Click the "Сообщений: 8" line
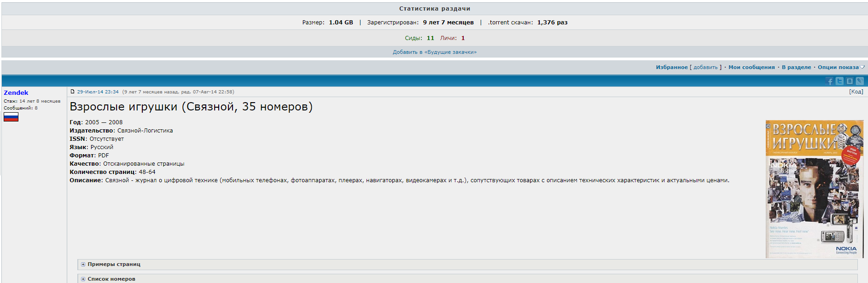This screenshot has width=868, height=283. point(21,108)
